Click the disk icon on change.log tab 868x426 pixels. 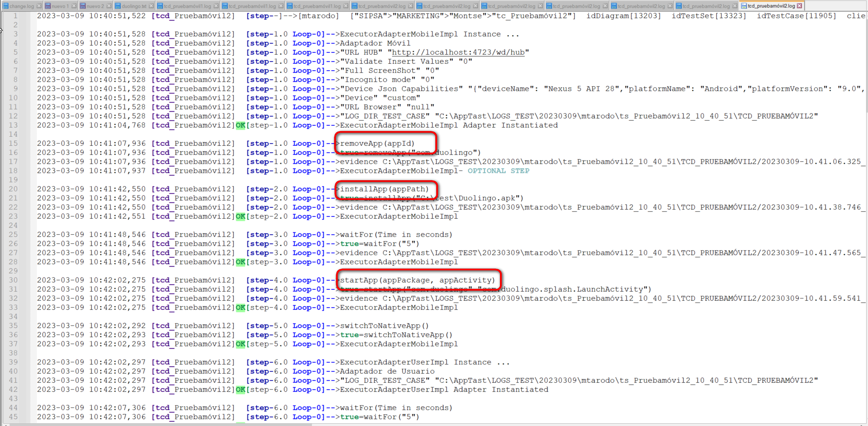[x=6, y=6]
